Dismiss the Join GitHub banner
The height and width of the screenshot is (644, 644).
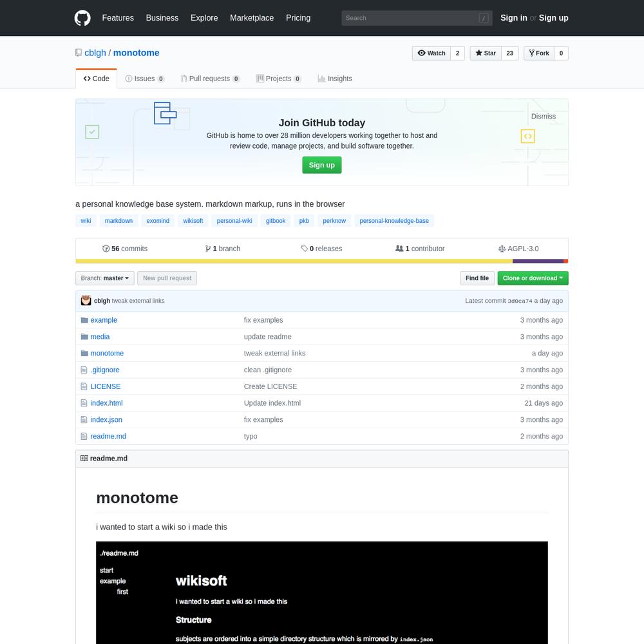543,116
